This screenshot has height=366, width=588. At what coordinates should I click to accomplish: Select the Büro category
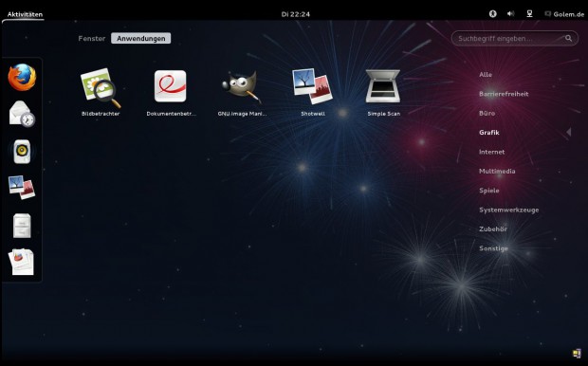click(487, 113)
